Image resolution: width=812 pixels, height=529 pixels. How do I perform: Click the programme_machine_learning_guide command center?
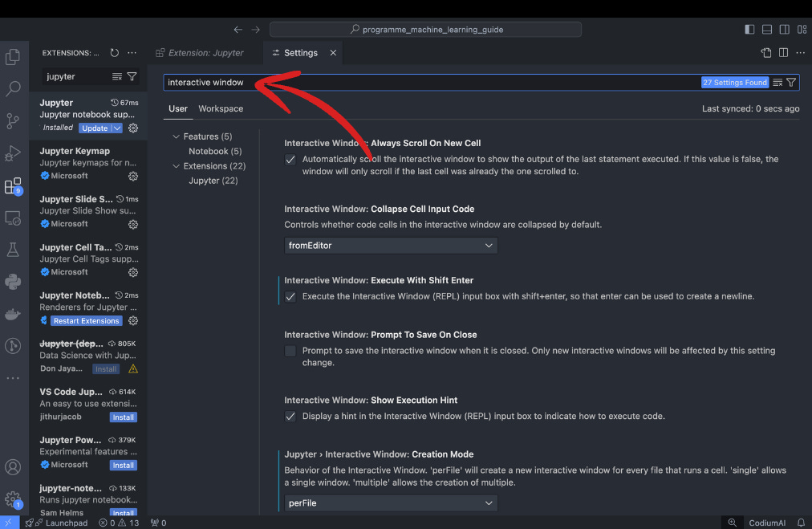425,30
